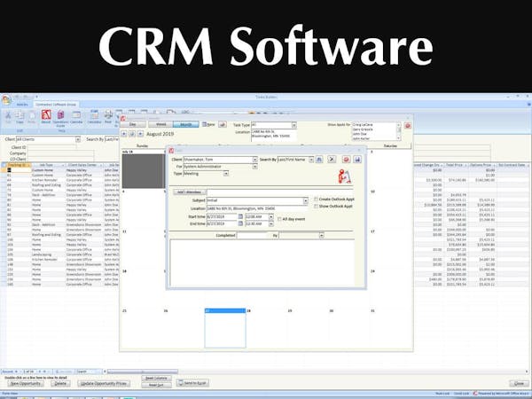Click the icon right of New in calendar

point(223,124)
